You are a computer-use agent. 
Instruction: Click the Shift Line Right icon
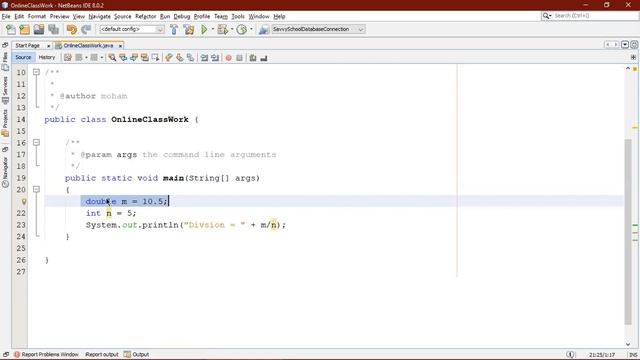click(x=215, y=58)
